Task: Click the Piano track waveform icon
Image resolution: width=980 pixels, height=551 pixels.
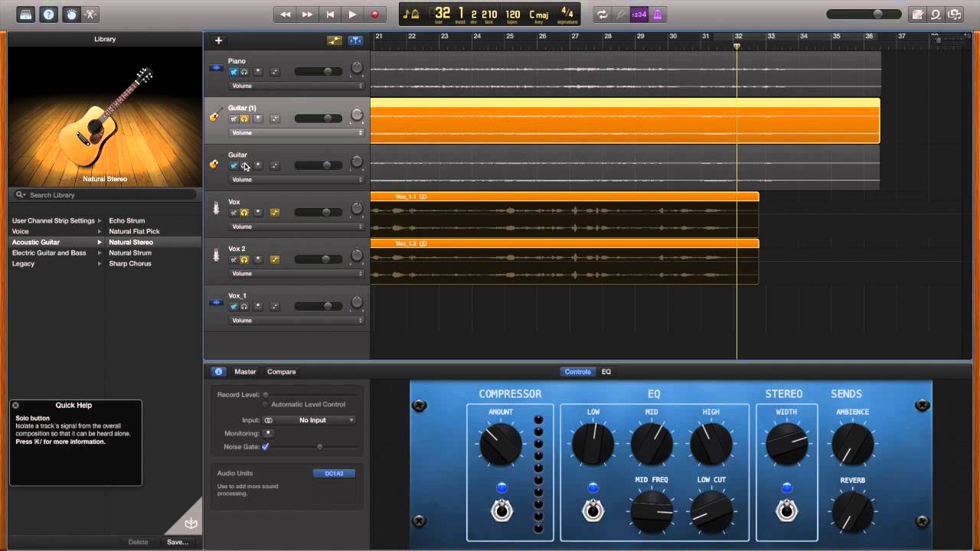Action: (216, 68)
